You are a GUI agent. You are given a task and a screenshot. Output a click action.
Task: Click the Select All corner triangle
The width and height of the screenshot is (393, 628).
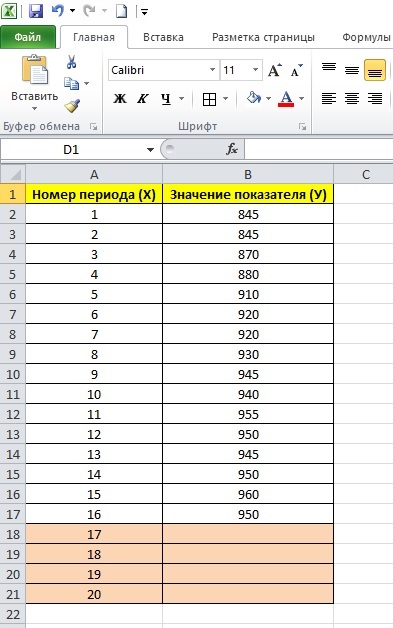(13, 175)
